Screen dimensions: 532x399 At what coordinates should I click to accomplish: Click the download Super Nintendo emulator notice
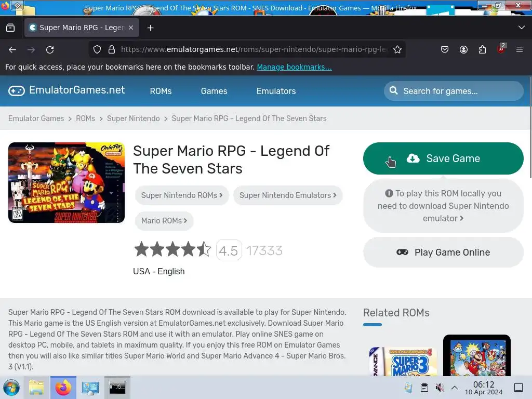(443, 206)
